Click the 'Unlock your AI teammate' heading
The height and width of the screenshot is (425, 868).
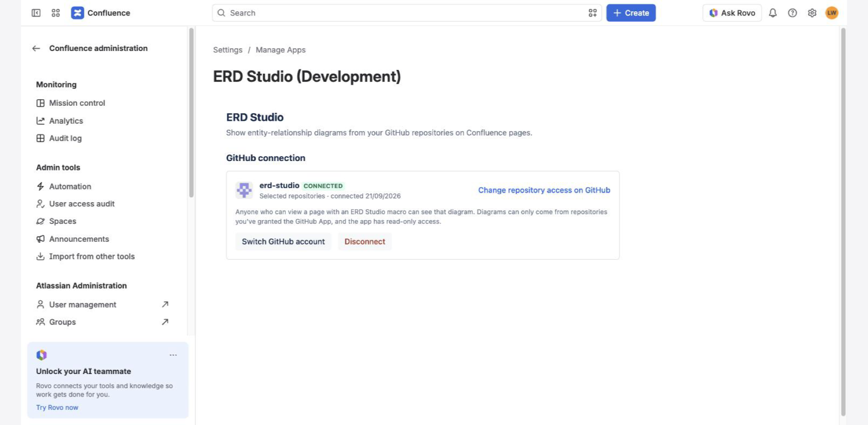83,372
